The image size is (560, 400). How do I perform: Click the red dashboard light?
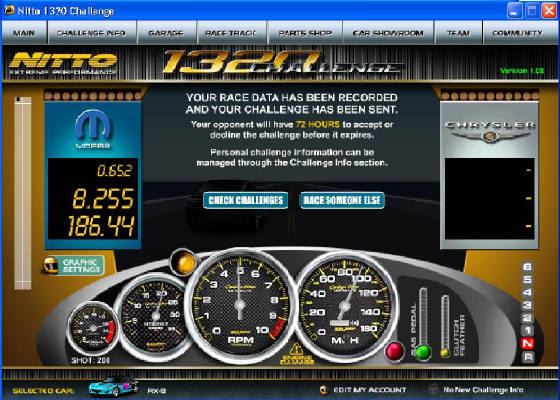click(x=394, y=351)
